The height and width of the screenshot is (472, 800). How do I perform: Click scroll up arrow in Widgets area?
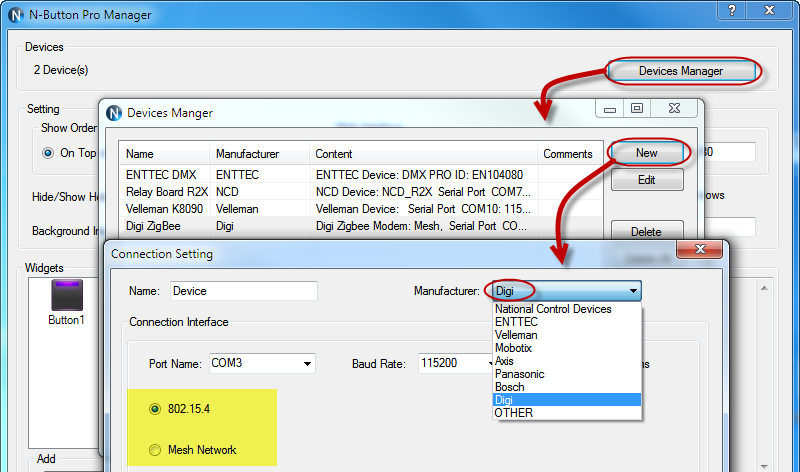[x=764, y=288]
